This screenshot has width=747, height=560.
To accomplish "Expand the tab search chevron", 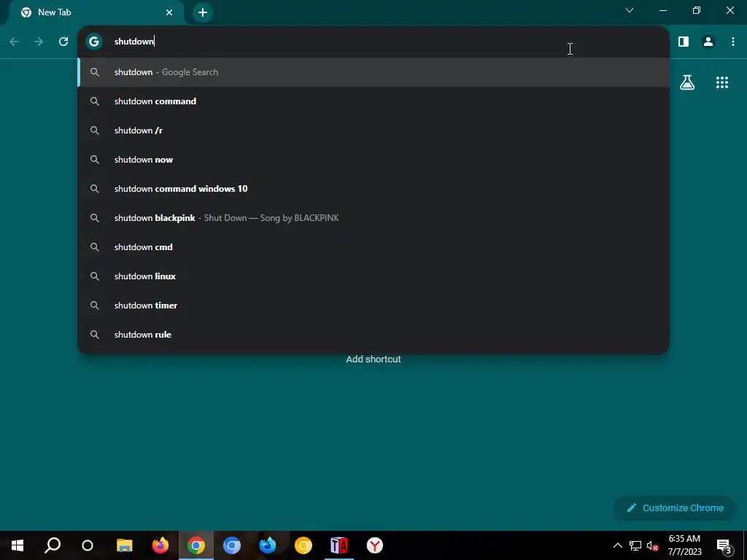I will click(x=630, y=10).
